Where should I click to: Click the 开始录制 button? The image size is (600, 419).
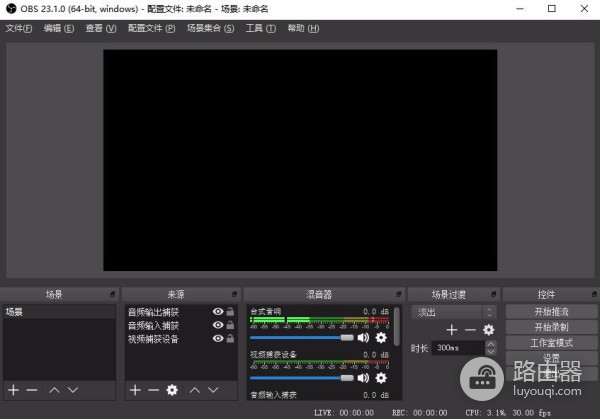coord(551,327)
